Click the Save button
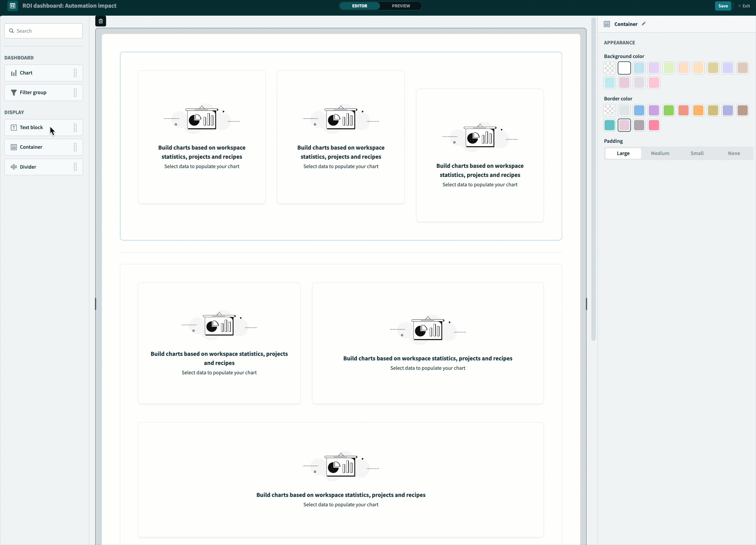 [723, 6]
